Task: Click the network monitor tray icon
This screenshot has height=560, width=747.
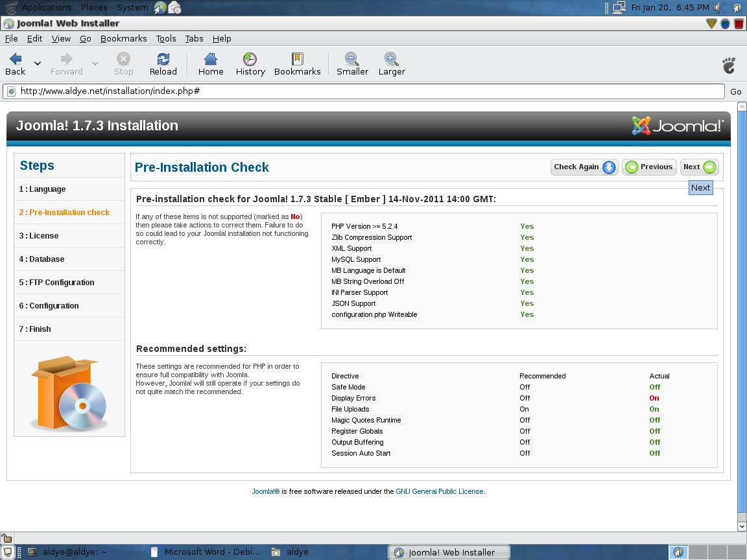Action: point(619,8)
